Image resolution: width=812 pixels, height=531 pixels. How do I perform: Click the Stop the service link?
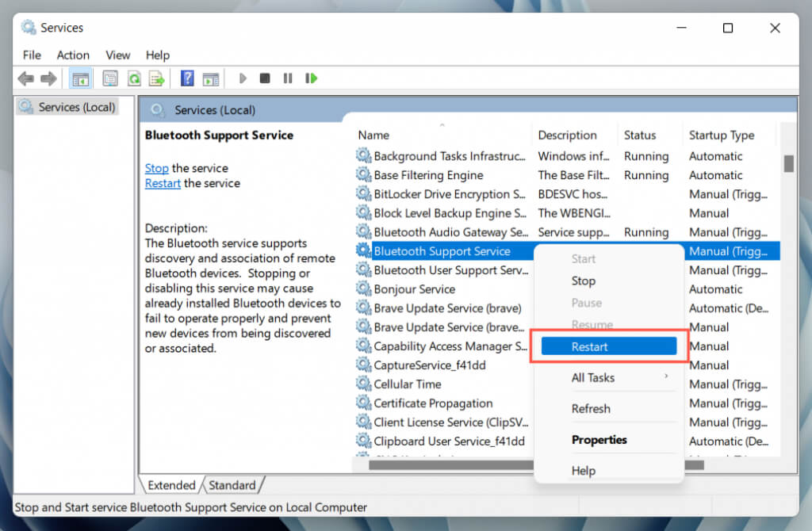pyautogui.click(x=156, y=168)
